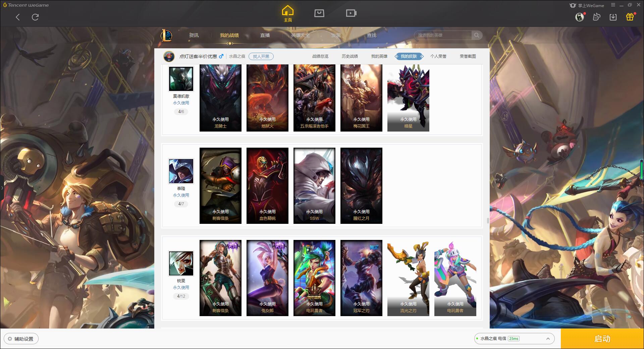Click the 水晶之痕 server label near profile
The image size is (644, 349).
237,56
